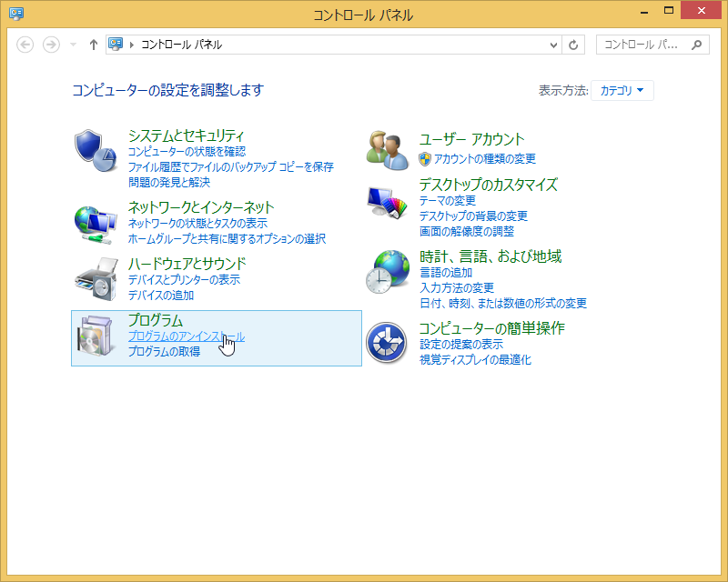Click 言語の追加 link
Image resolution: width=728 pixels, height=582 pixels.
[446, 273]
